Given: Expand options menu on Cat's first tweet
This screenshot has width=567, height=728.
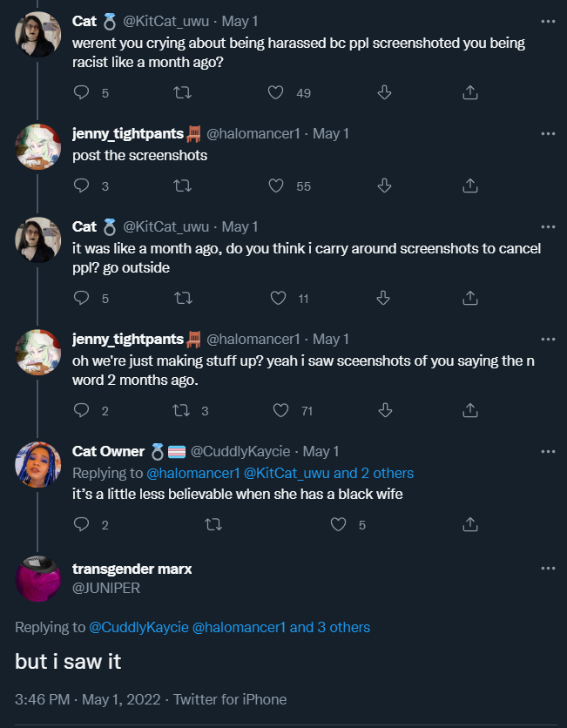Looking at the screenshot, I should [547, 19].
